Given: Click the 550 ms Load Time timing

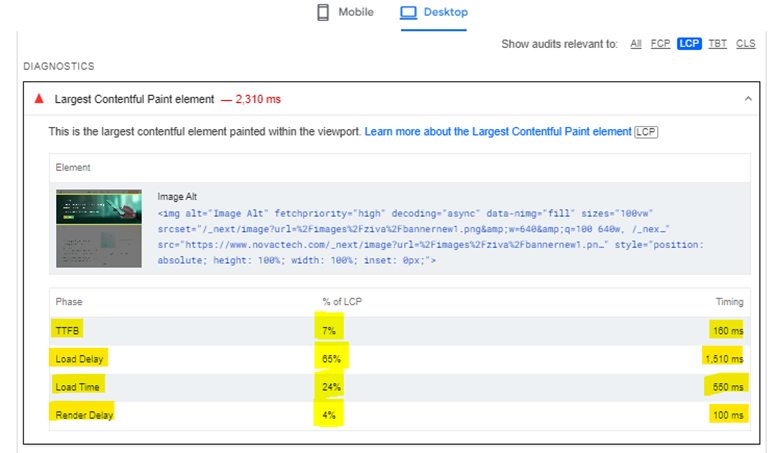Looking at the screenshot, I should tap(726, 386).
